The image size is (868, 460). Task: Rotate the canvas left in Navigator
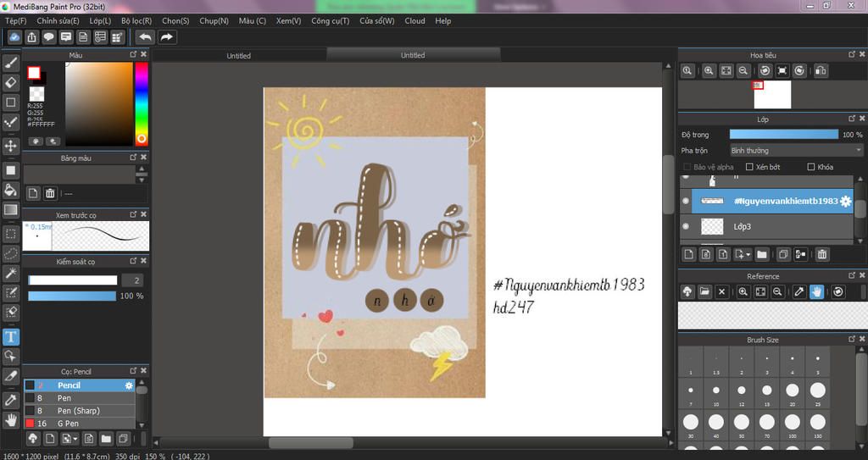point(765,71)
